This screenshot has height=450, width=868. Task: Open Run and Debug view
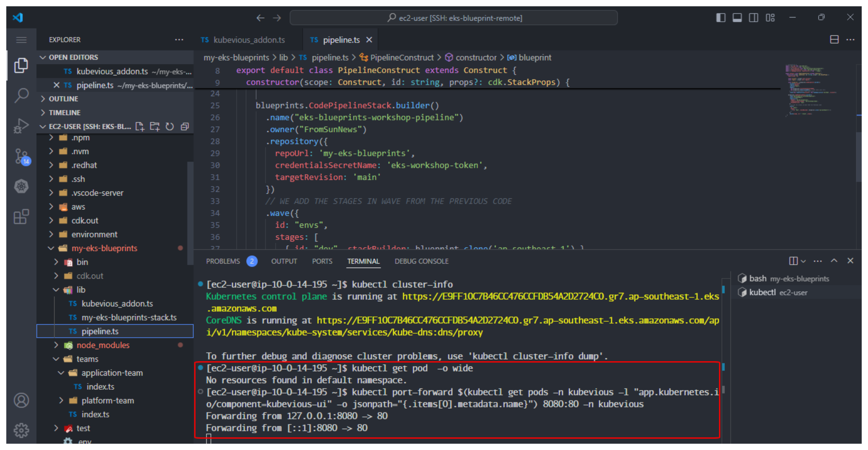22,126
